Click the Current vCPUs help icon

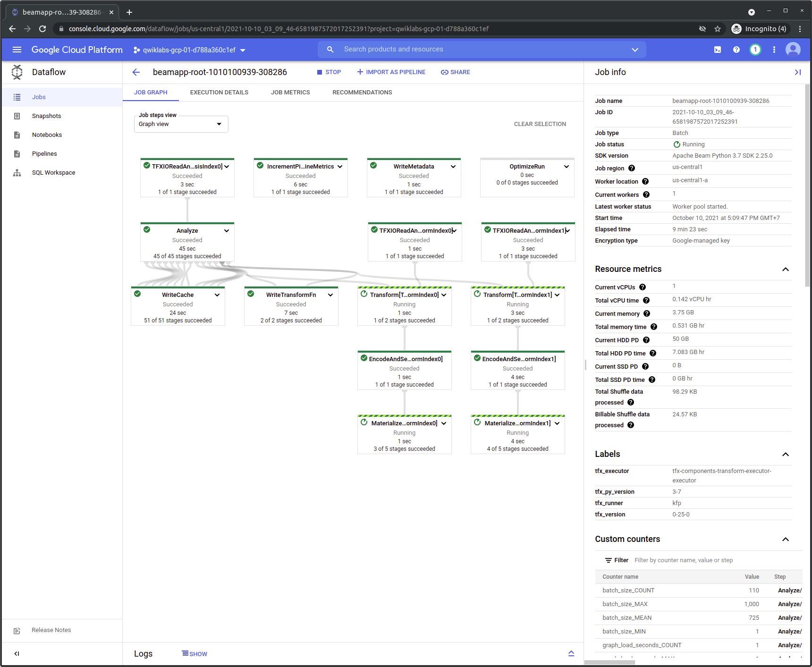coord(643,287)
